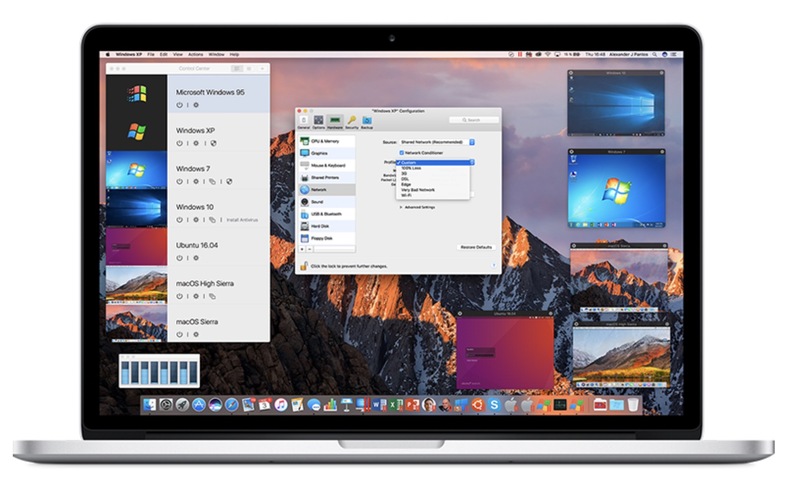Open gear settings for macOS High Sierra

click(196, 297)
